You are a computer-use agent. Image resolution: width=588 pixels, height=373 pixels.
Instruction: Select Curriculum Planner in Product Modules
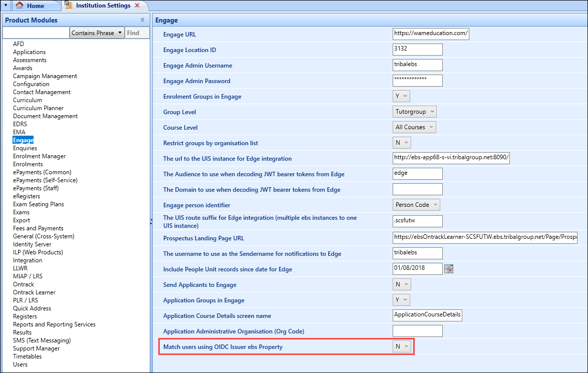point(38,108)
